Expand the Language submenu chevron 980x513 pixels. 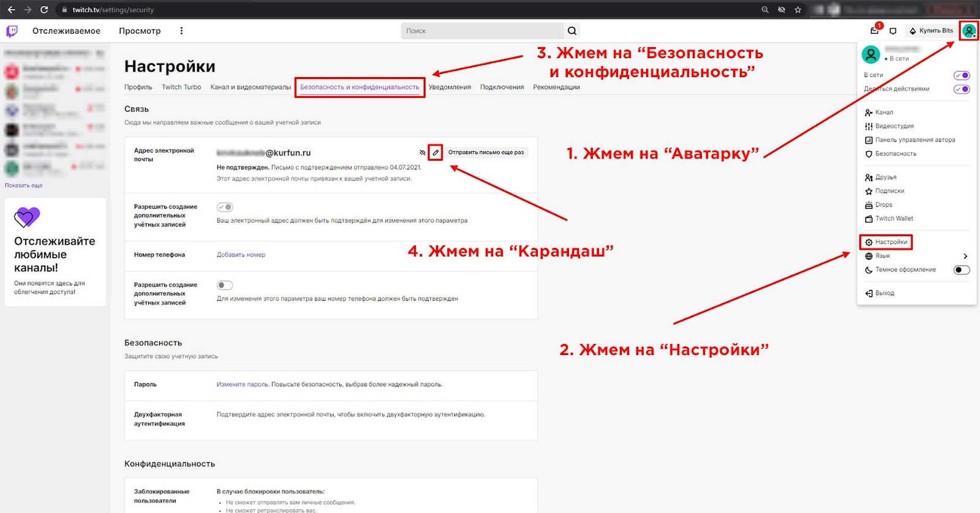(965, 256)
